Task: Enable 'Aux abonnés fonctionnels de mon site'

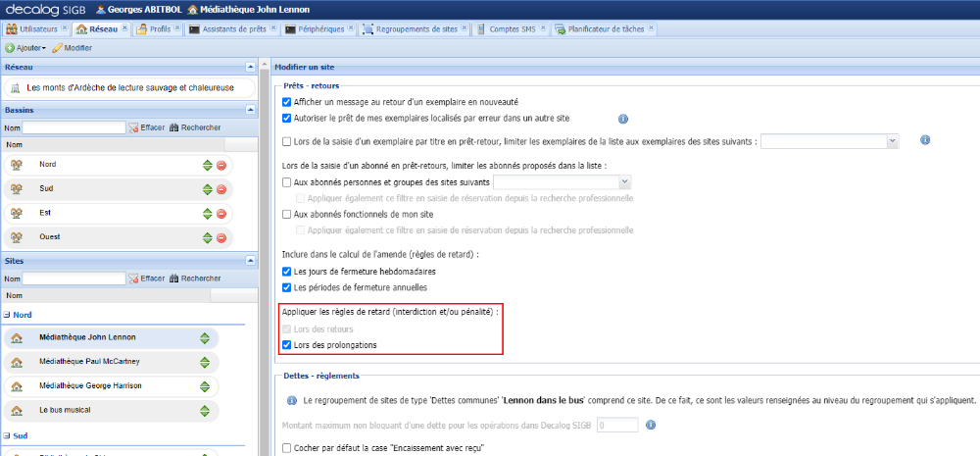Action: (x=287, y=214)
